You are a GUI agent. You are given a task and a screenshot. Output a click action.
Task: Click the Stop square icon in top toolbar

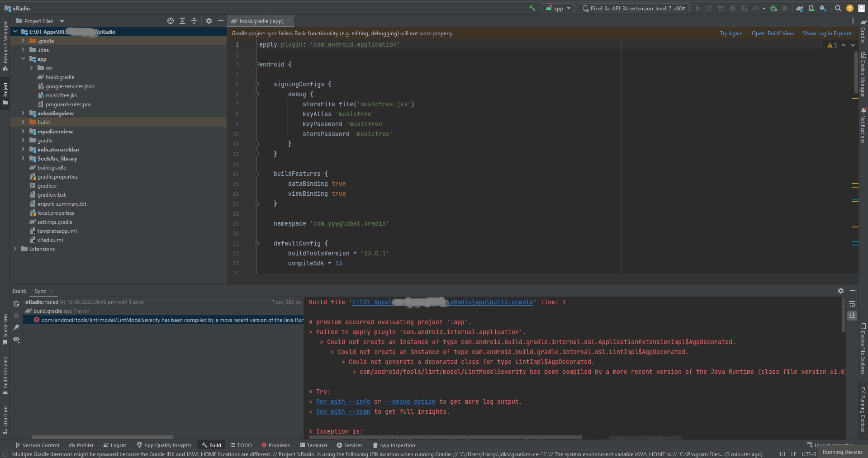tap(785, 8)
